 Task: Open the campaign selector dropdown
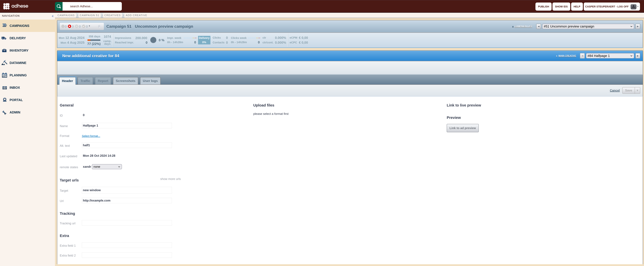(588, 26)
